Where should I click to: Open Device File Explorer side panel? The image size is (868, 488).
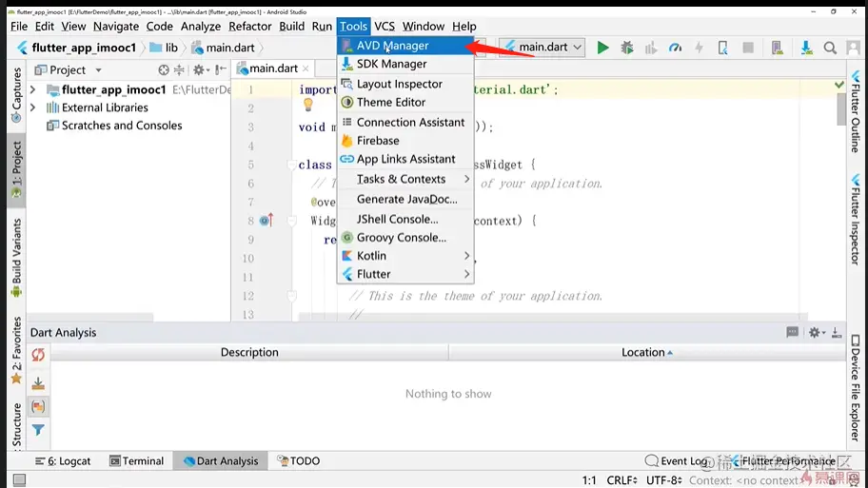tap(856, 388)
